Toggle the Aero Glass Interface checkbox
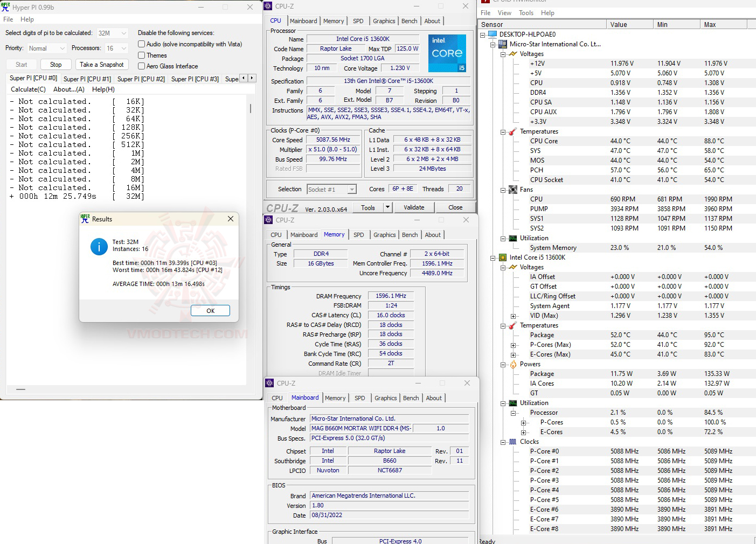This screenshot has height=544, width=756. click(x=142, y=66)
